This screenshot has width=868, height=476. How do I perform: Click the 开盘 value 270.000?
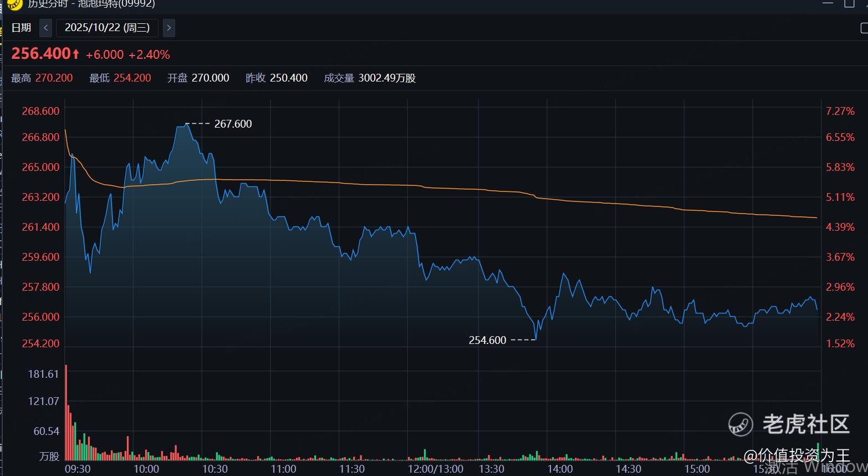tap(211, 78)
